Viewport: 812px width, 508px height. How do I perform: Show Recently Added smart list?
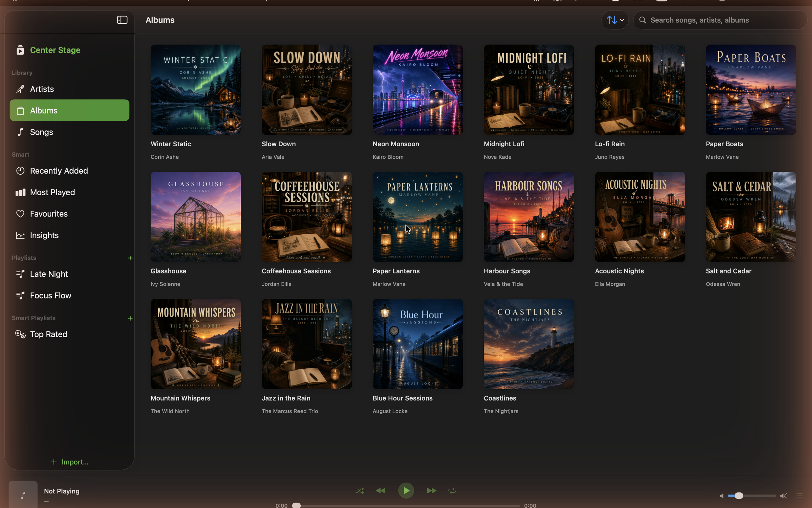(x=69, y=171)
